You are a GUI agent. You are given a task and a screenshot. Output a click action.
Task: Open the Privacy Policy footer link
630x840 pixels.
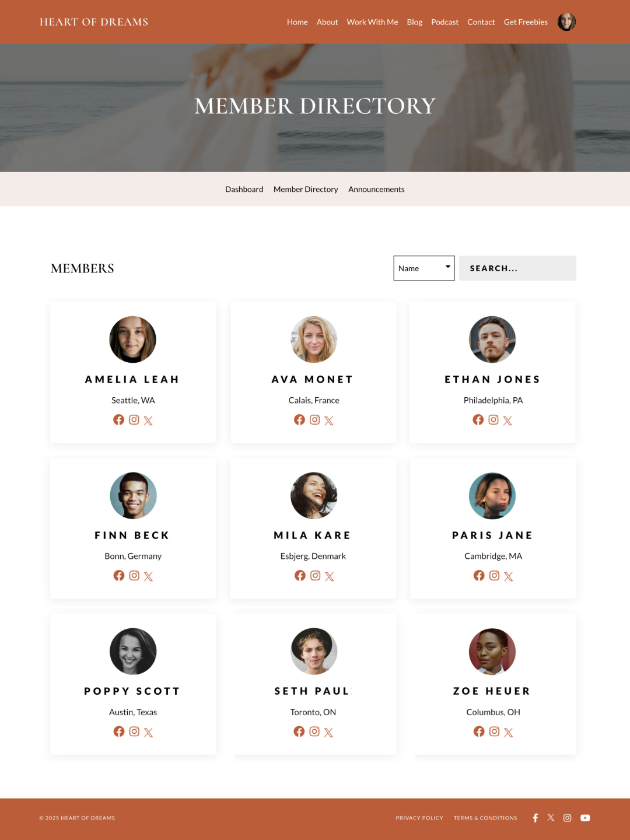tap(419, 818)
